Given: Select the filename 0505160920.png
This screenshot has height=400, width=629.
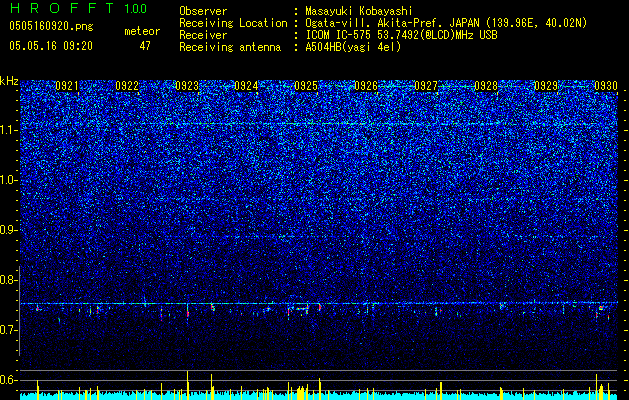Looking at the screenshot, I should pyautogui.click(x=51, y=26).
